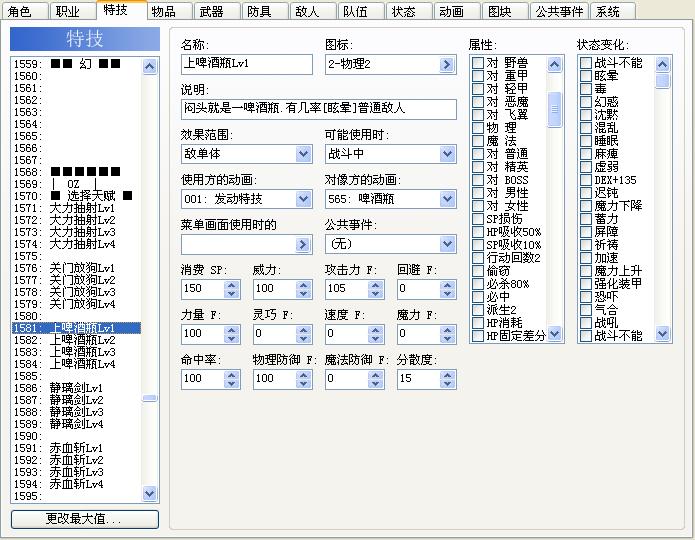Decrease the 威力 value
695x540 pixels.
tap(304, 294)
